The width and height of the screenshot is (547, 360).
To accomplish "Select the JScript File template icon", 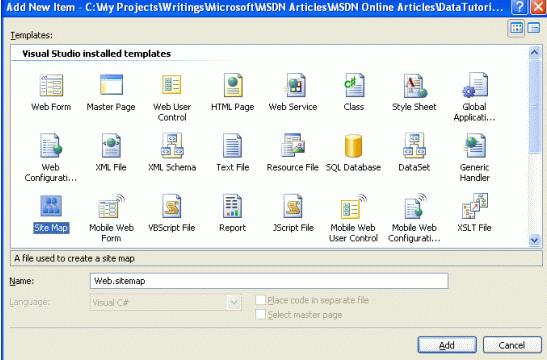I will (x=293, y=206).
